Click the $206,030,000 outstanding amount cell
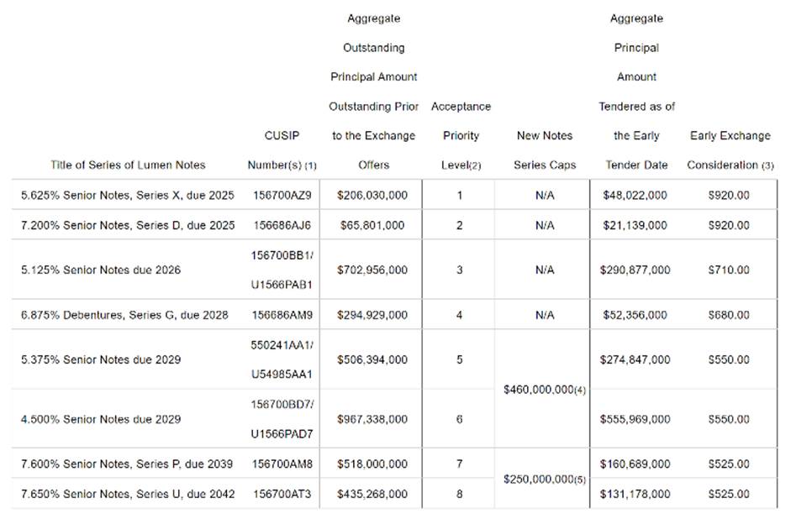This screenshot has height=519, width=812. coord(372,195)
